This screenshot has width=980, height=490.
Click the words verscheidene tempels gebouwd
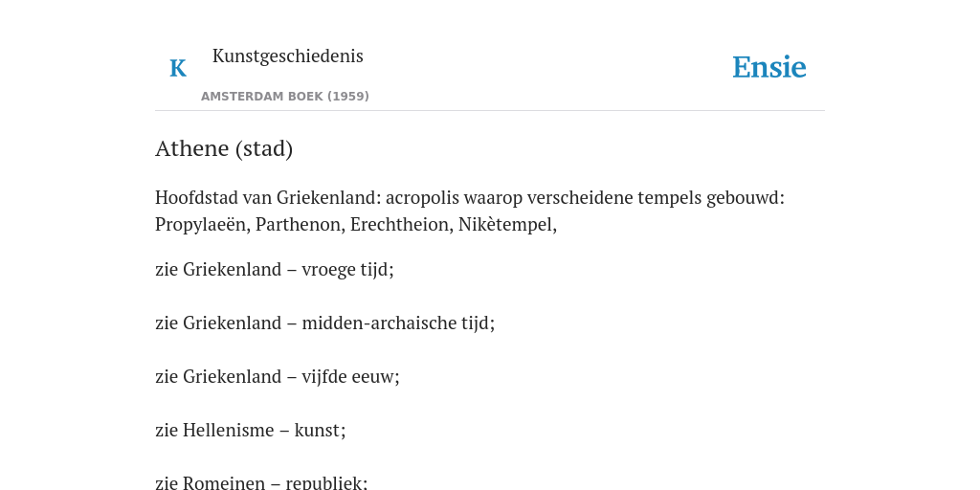point(656,197)
